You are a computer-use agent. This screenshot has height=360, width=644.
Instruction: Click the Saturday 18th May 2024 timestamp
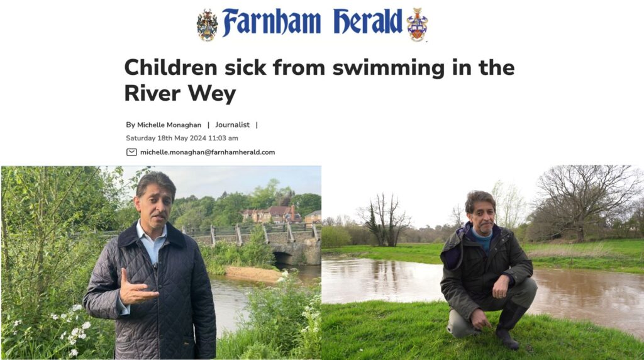click(182, 138)
